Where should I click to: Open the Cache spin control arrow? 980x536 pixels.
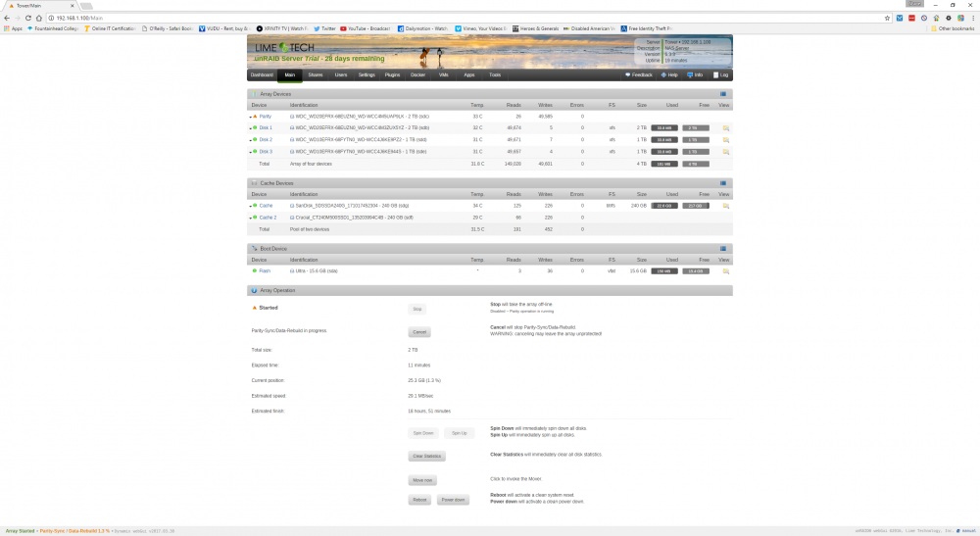click(x=251, y=206)
